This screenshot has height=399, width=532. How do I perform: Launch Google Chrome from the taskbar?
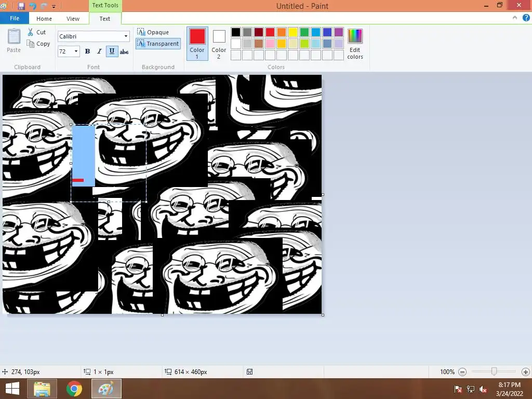point(74,389)
